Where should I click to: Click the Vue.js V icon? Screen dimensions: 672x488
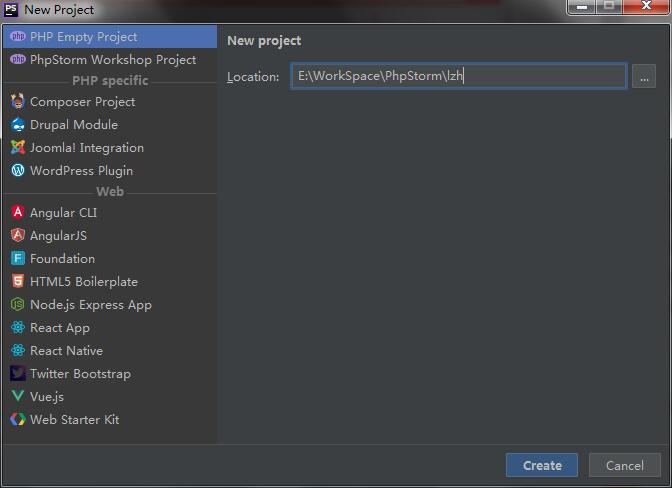tap(18, 396)
